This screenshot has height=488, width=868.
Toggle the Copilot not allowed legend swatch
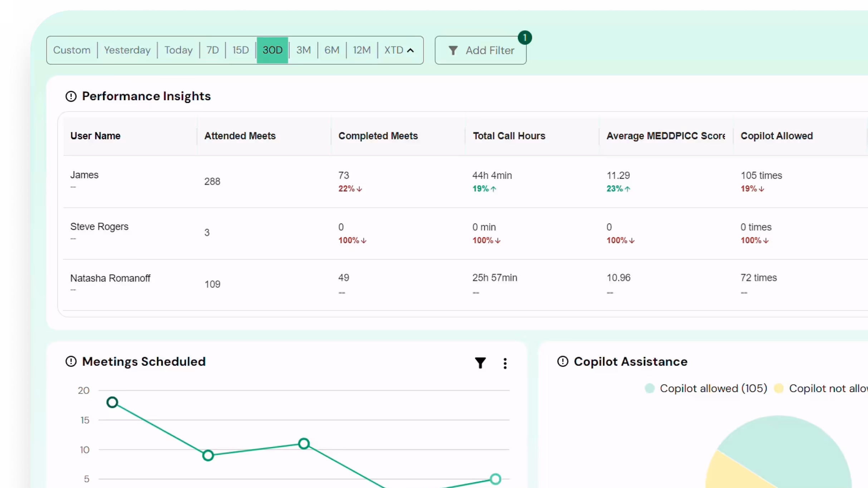[x=779, y=388]
